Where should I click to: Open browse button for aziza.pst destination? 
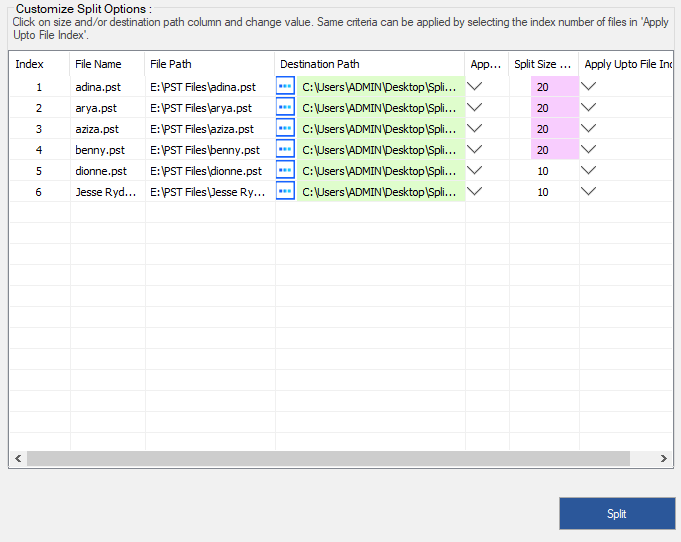[285, 128]
